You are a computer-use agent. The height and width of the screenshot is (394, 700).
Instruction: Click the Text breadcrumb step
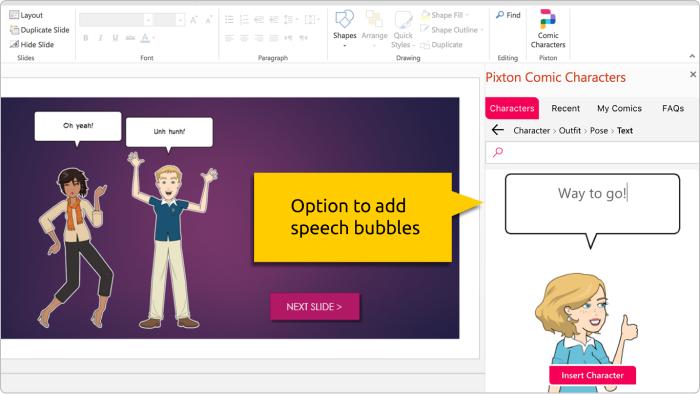coord(625,131)
